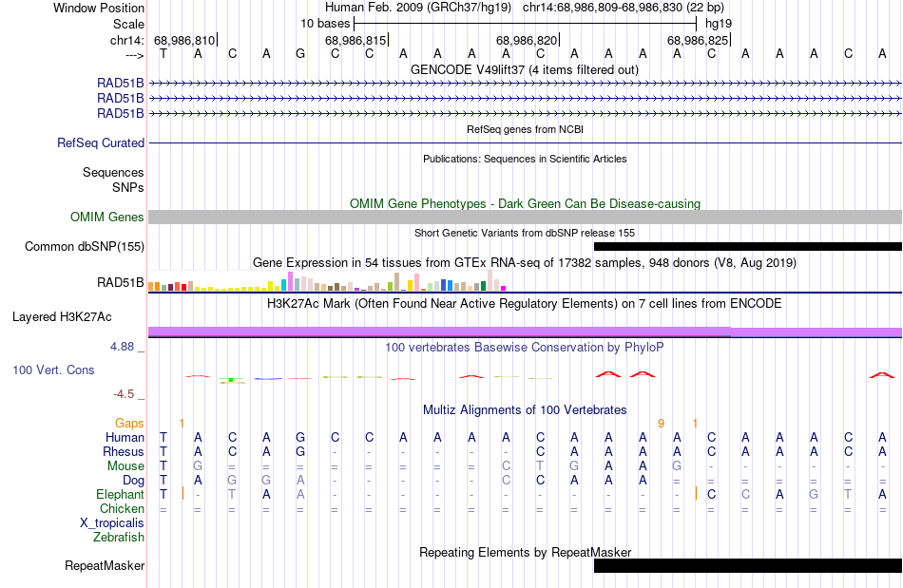Click the black Common dbSNP variant block

click(x=747, y=246)
